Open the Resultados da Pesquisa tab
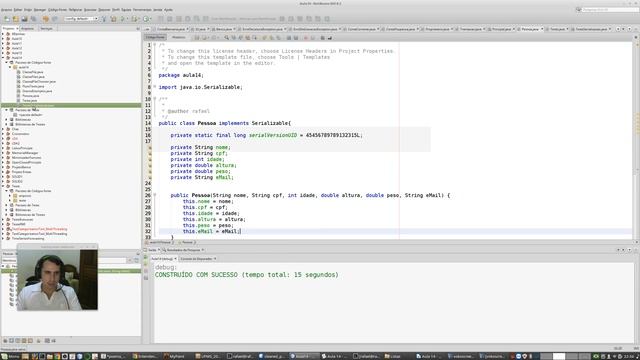Screen dimensions: 640x360 click(x=183, y=250)
